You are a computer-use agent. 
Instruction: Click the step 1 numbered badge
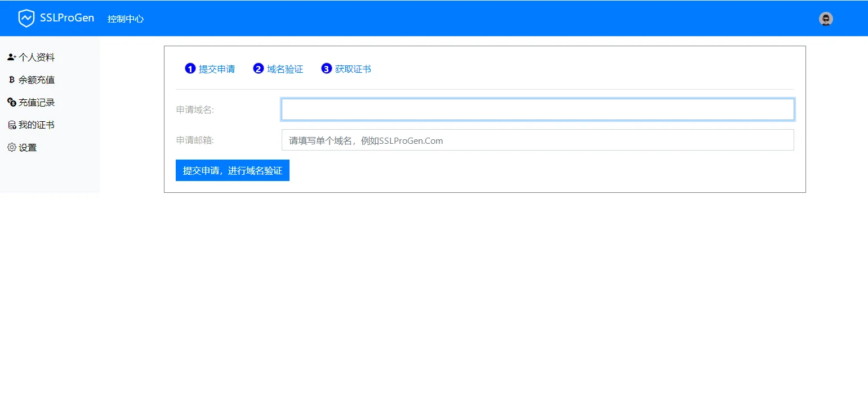click(190, 68)
